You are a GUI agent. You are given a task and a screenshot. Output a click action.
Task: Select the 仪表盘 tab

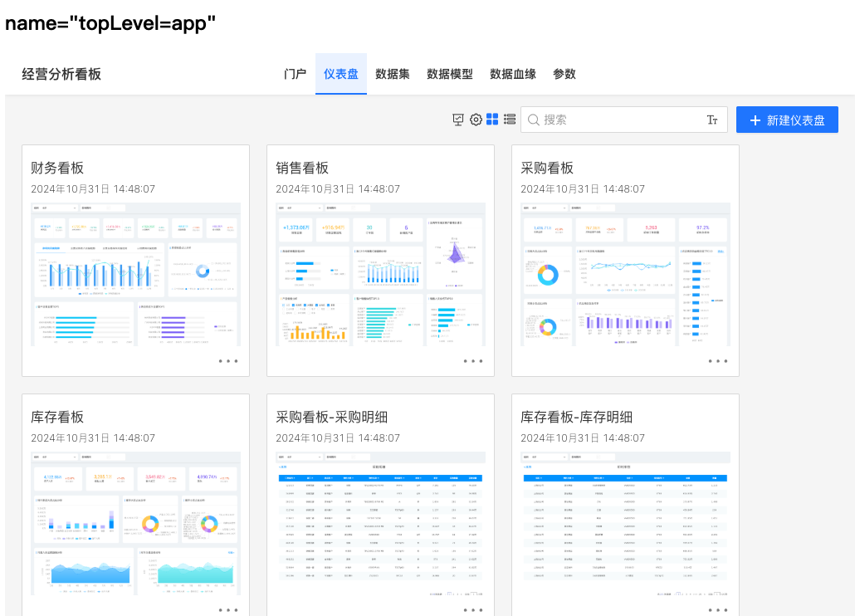(x=341, y=74)
